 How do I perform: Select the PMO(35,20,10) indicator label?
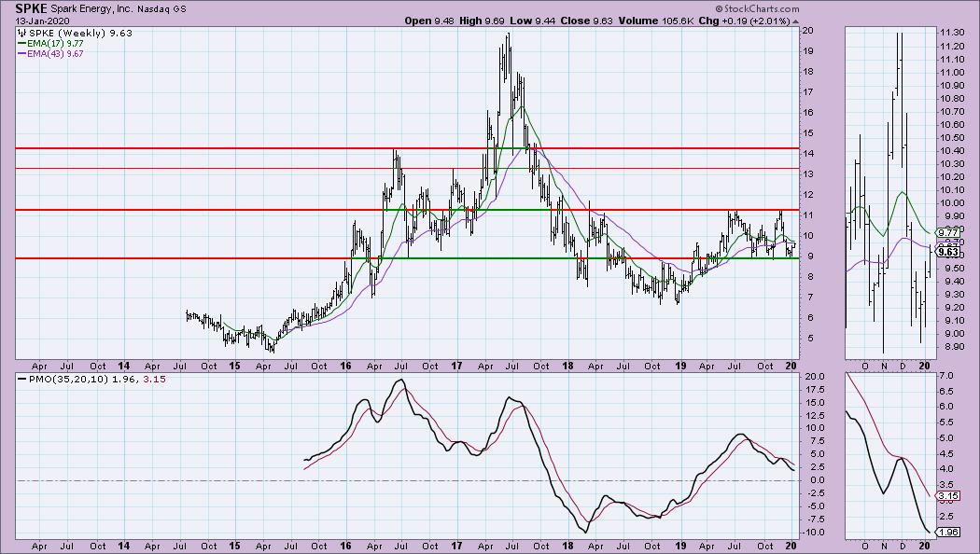(67, 379)
